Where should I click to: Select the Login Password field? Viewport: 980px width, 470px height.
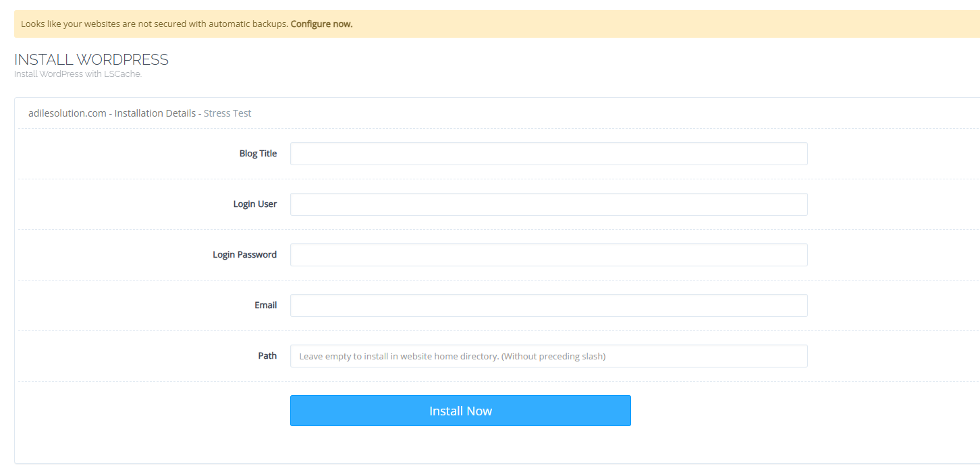[549, 255]
